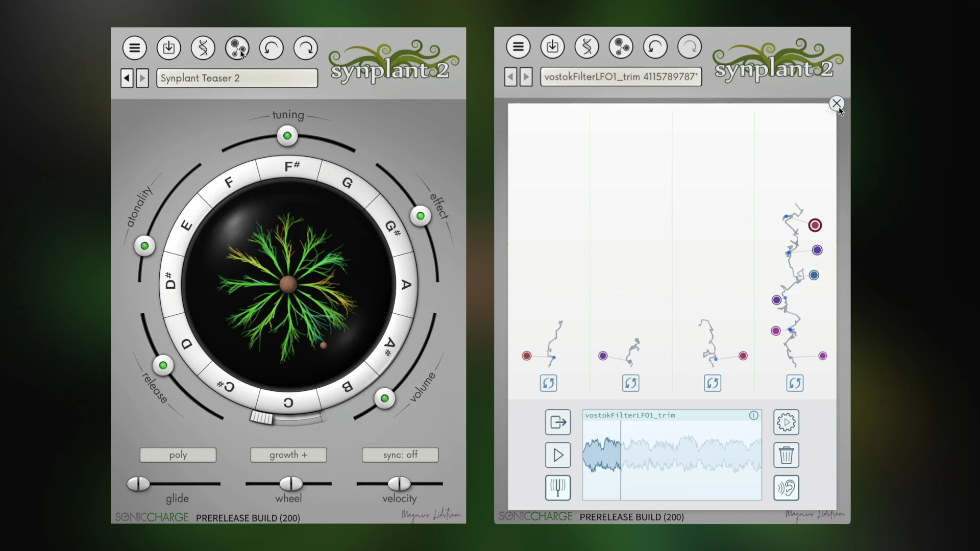Click the redo arrow icon left synplant
Image resolution: width=980 pixels, height=551 pixels.
[x=306, y=47]
